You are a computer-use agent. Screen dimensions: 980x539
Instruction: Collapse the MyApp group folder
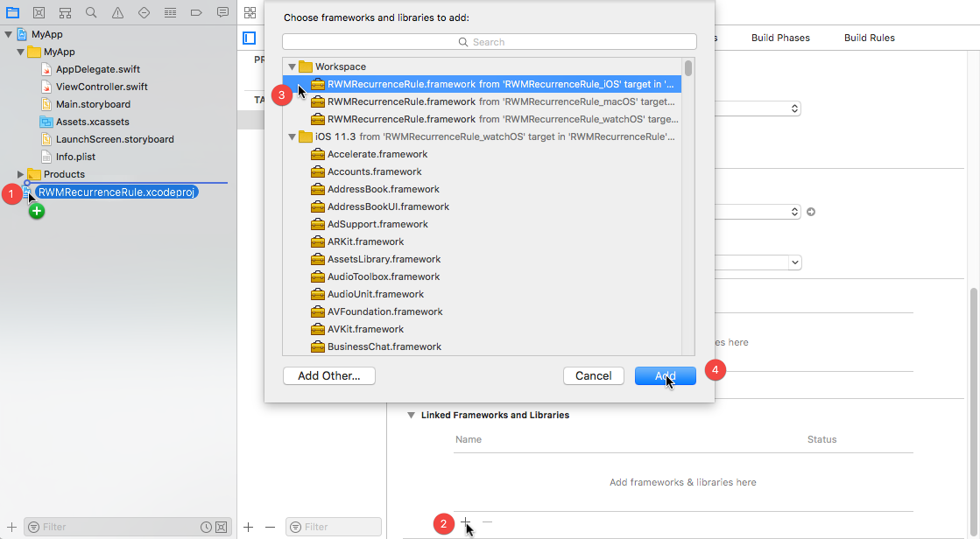21,52
